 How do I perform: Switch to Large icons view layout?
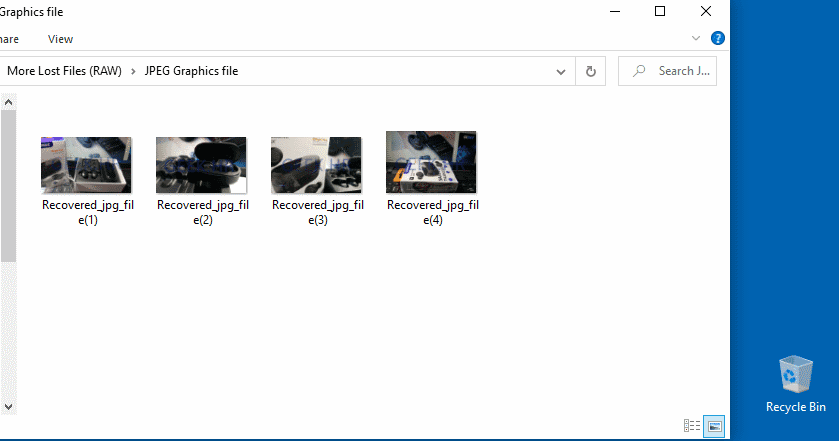point(714,426)
